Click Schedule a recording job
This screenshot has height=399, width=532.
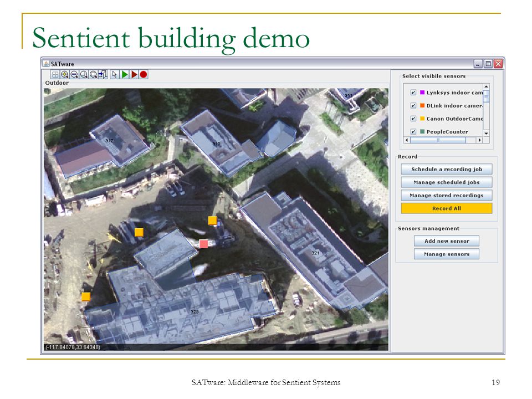(447, 169)
